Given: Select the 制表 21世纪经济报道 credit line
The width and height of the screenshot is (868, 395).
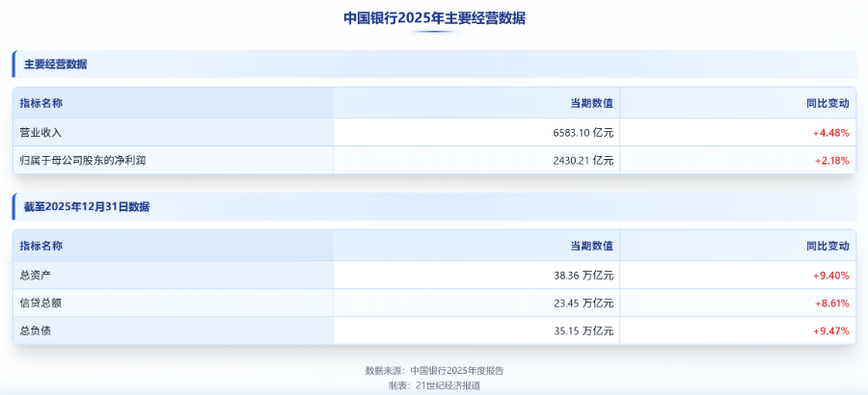Looking at the screenshot, I should [434, 384].
